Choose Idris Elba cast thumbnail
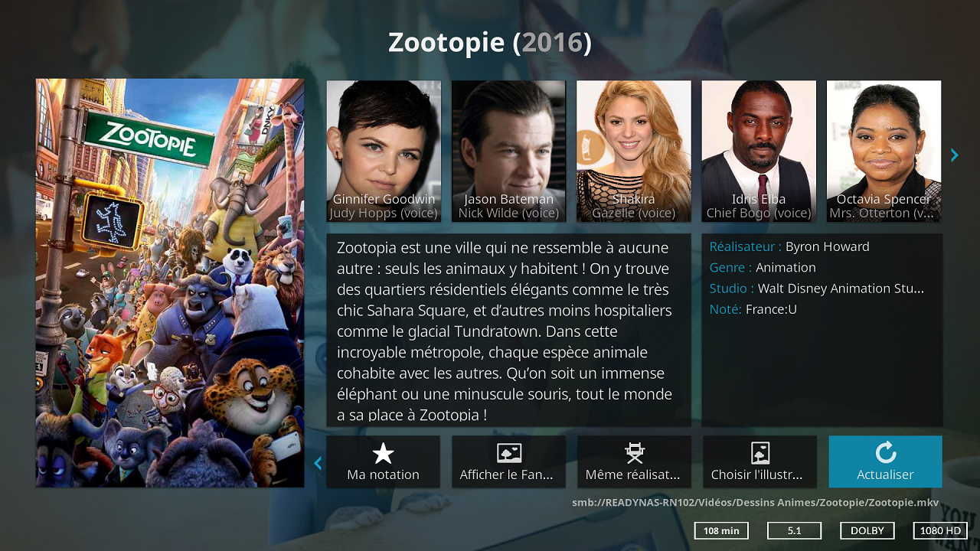 point(759,151)
